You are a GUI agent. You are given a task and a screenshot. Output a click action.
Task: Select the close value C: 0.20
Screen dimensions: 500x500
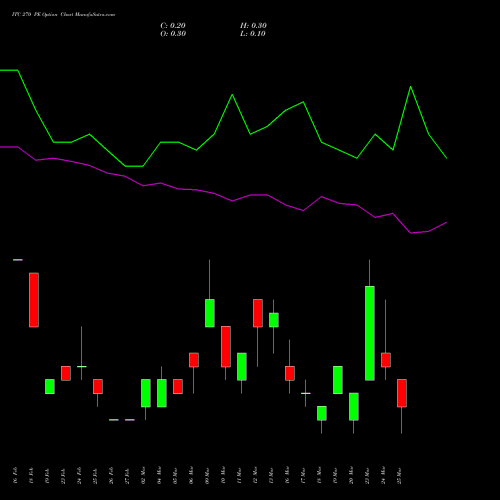[x=173, y=26]
